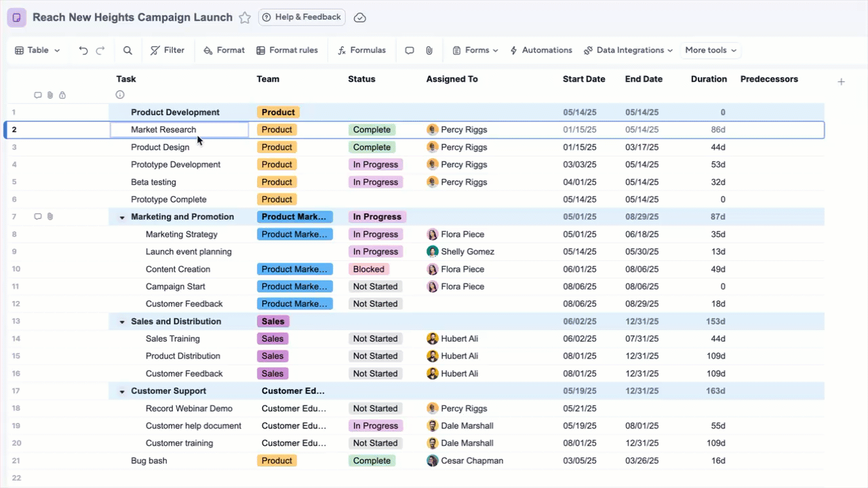Collapse the Marketing and Promotion group
Image resolution: width=868 pixels, height=488 pixels.
(123, 218)
